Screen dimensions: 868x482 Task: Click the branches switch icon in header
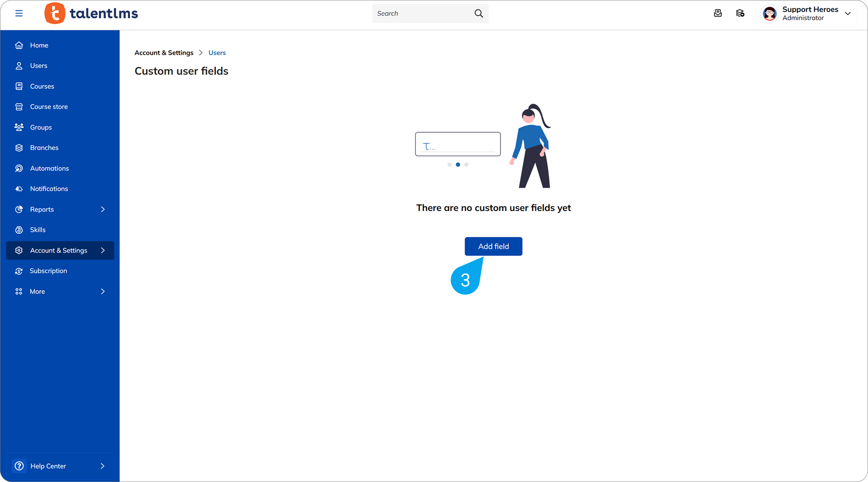(x=740, y=14)
